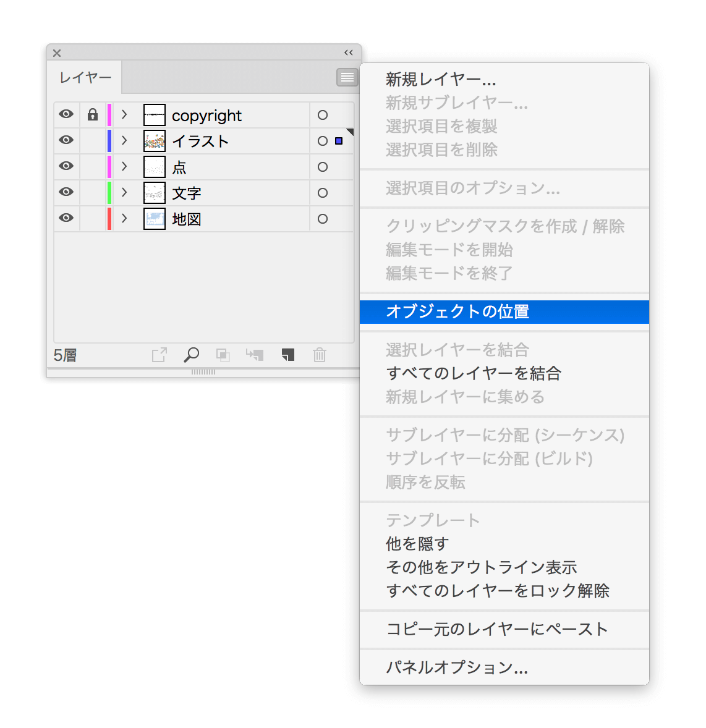Click the target circle of 地図 layer
This screenshot has height=728, width=706.
[x=322, y=219]
